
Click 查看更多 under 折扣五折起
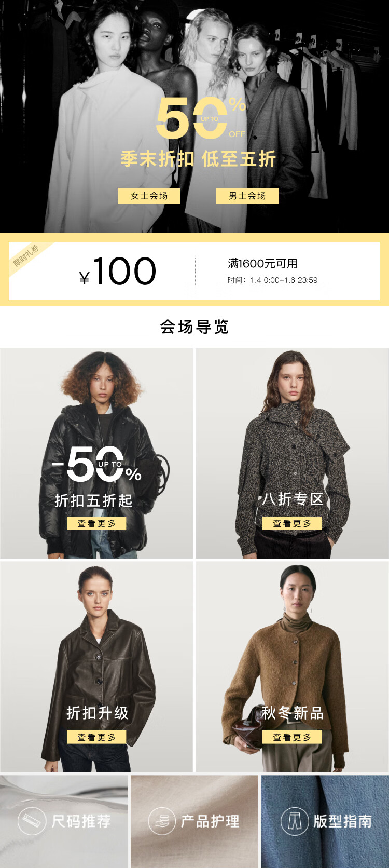coord(96,523)
